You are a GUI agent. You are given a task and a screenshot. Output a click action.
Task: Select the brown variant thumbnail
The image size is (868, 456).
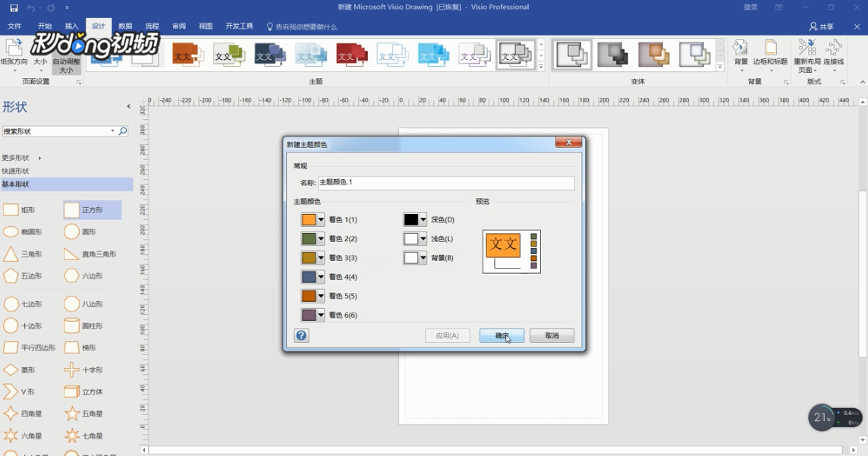654,55
